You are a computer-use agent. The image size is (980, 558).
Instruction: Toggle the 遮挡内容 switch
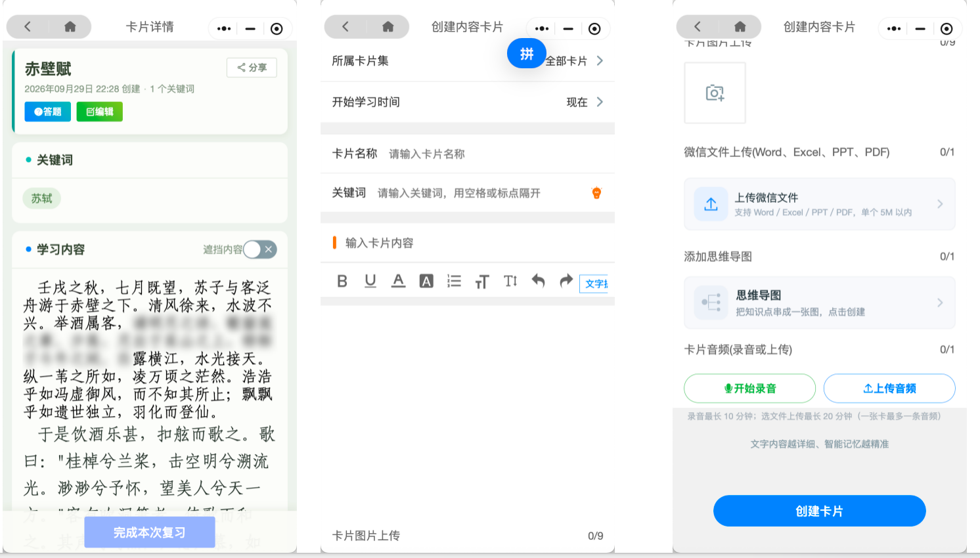[260, 249]
